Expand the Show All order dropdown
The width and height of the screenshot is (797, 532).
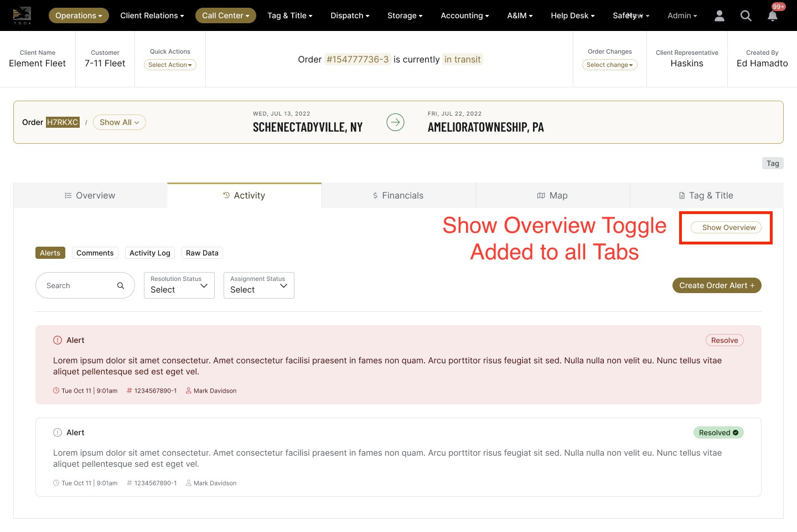(x=120, y=122)
